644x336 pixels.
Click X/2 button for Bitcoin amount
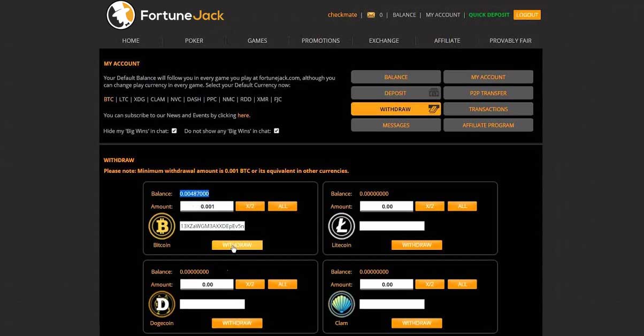[250, 207]
